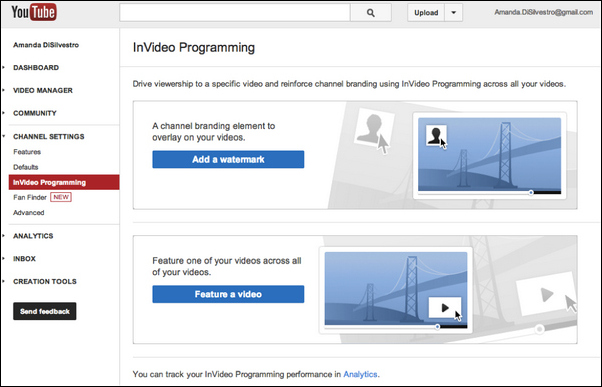Screen dimensions: 602x387
Task: Click the search magnifier button
Action: tap(370, 13)
